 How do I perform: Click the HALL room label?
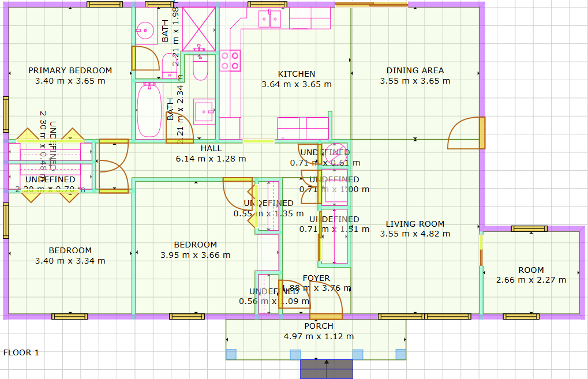tap(211, 148)
